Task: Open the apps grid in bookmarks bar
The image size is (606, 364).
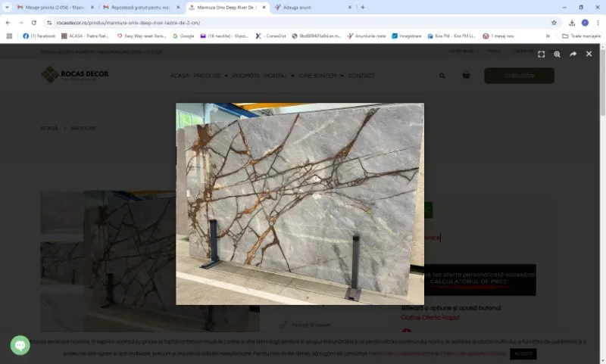Action: click(9, 36)
